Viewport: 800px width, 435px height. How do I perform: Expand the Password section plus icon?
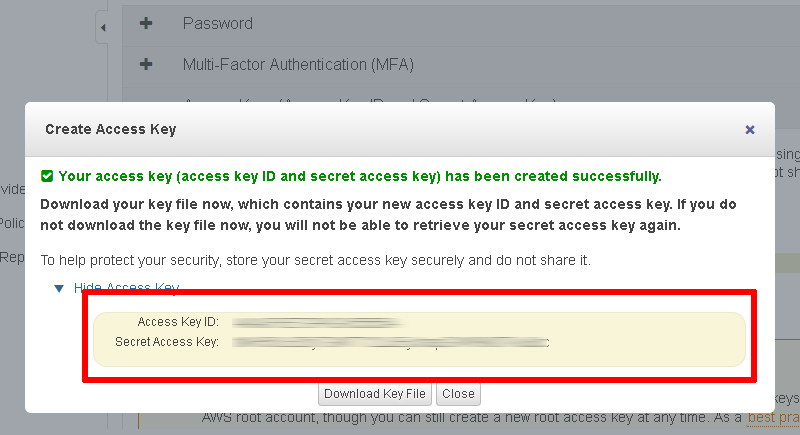tap(146, 23)
